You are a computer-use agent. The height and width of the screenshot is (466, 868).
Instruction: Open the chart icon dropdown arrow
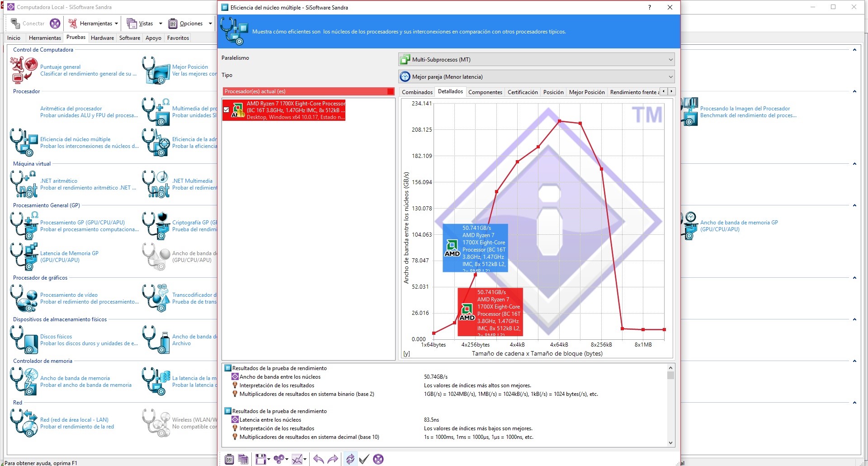coord(305,460)
